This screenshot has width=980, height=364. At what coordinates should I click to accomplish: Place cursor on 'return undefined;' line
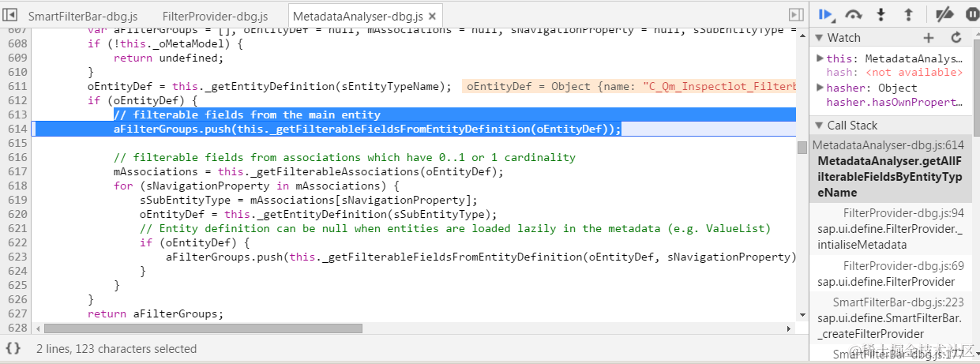169,58
